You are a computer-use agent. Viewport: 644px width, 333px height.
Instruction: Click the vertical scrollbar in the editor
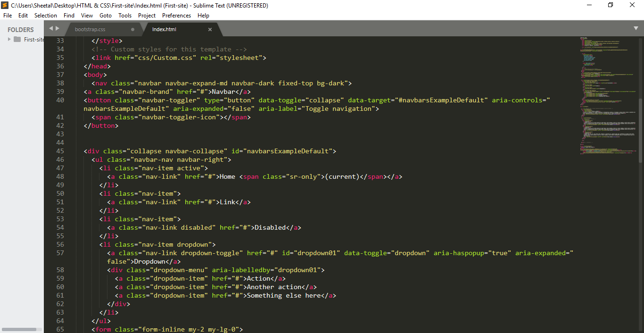[x=640, y=130]
